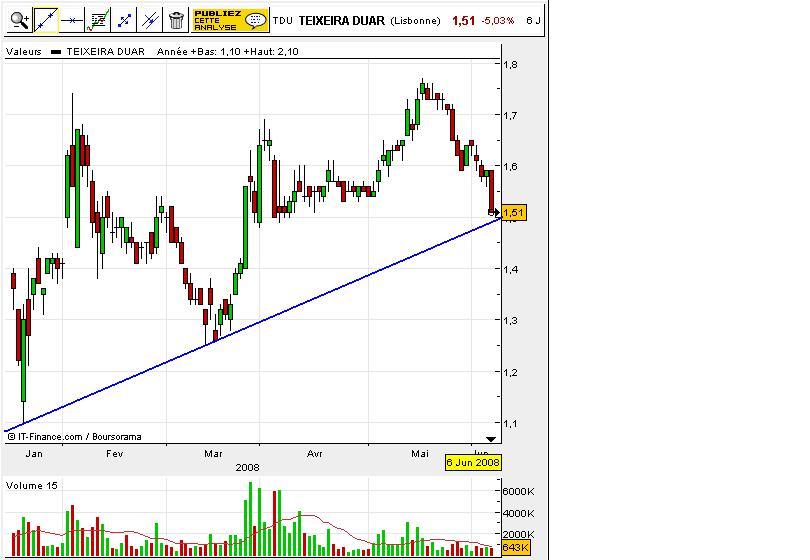Open the indicators chart settings icon
The width and height of the screenshot is (810, 560).
[98, 21]
